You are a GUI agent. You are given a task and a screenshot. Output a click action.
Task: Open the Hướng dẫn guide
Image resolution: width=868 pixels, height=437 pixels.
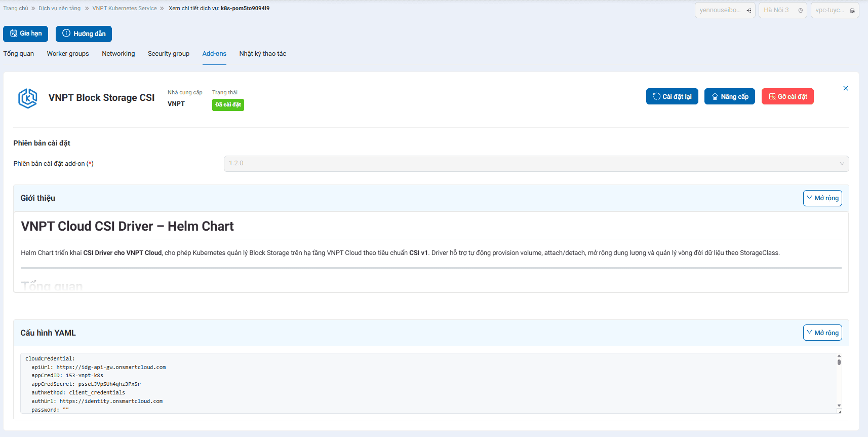click(x=84, y=33)
